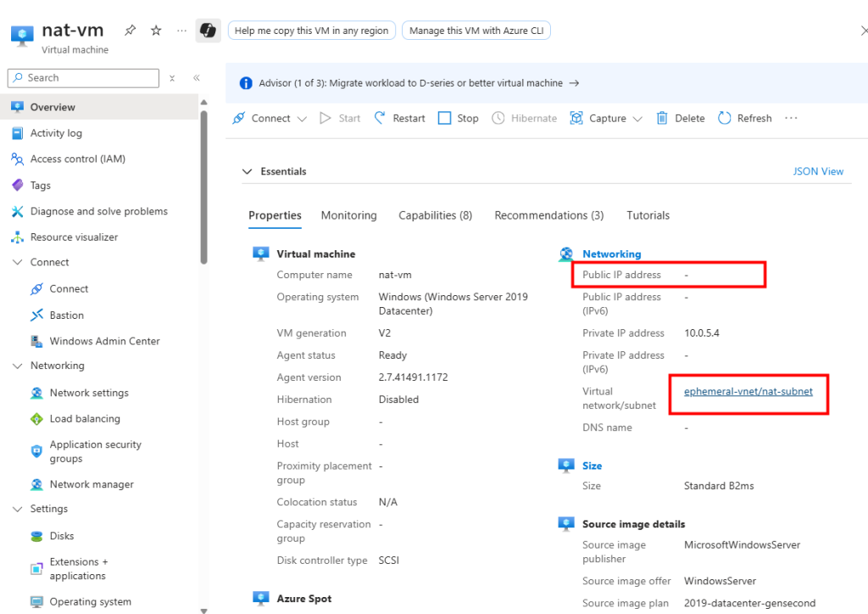Select Overview in the sidebar menu
The width and height of the screenshot is (868, 614).
(99, 107)
